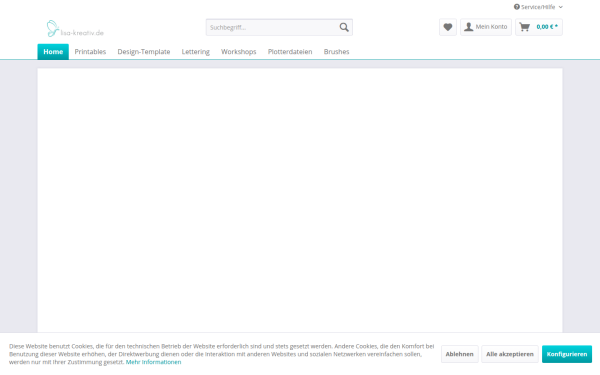Click the lisa-kreativ.de butterfly logo
The width and height of the screenshot is (600, 375).
click(75, 29)
